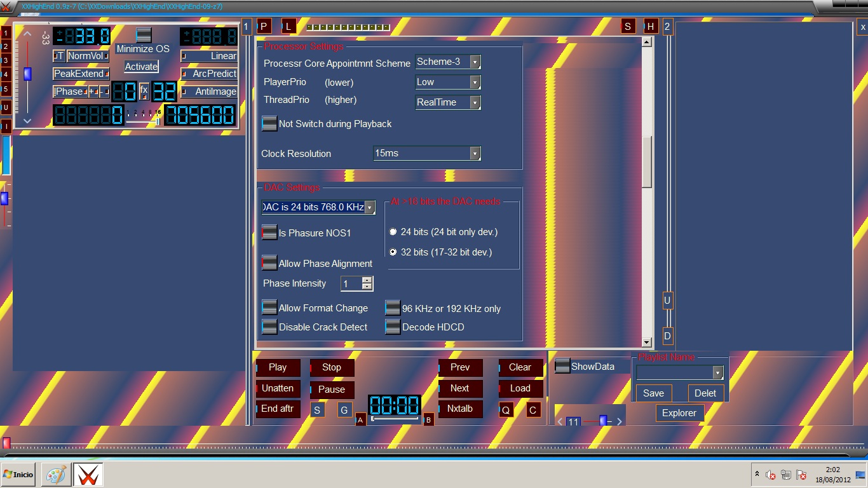
Task: Toggle the Minimize OS switch
Action: [144, 35]
